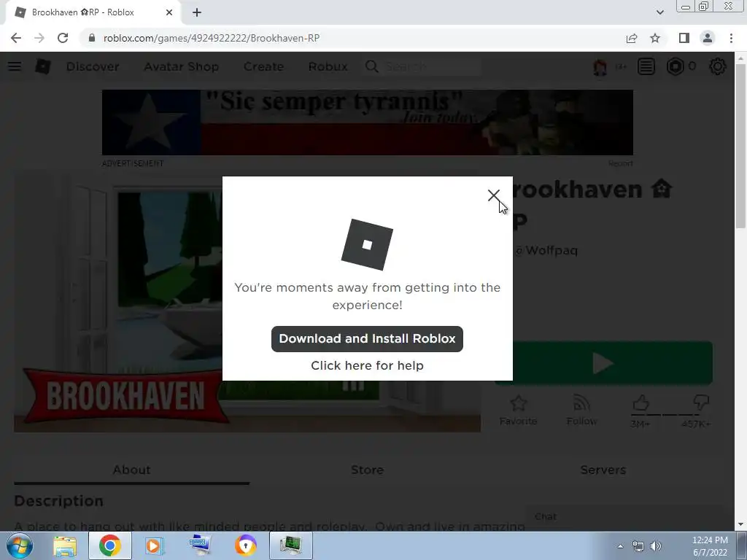Open File Explorer from the taskbar

click(65, 545)
